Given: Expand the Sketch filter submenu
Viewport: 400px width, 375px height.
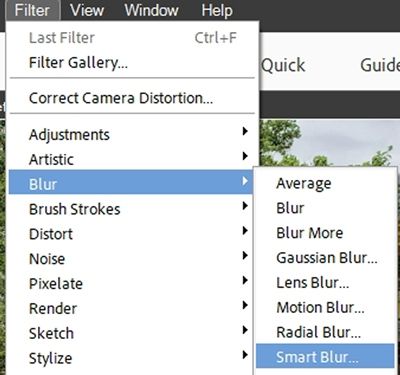Looking at the screenshot, I should 131,333.
